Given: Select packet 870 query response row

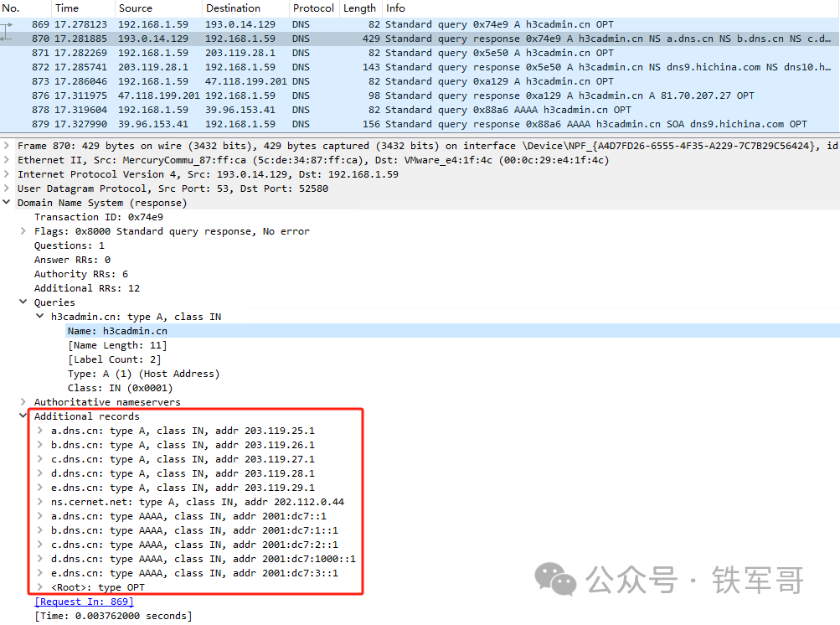Looking at the screenshot, I should [420, 39].
